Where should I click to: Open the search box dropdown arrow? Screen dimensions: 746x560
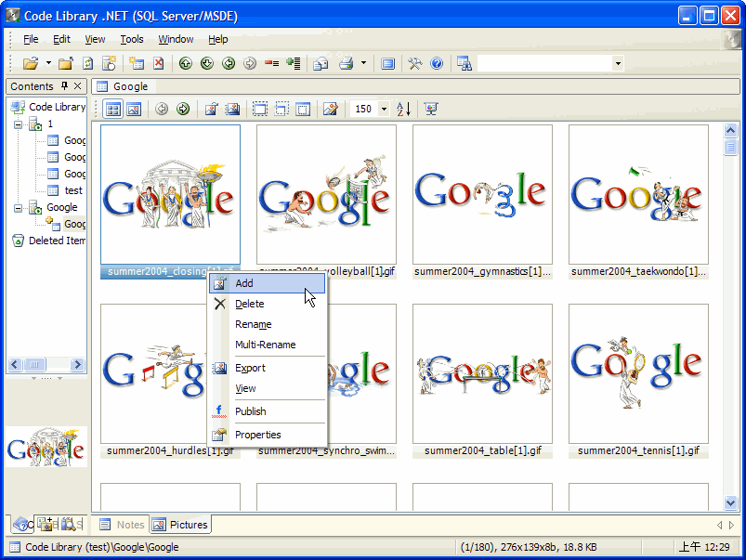(618, 63)
